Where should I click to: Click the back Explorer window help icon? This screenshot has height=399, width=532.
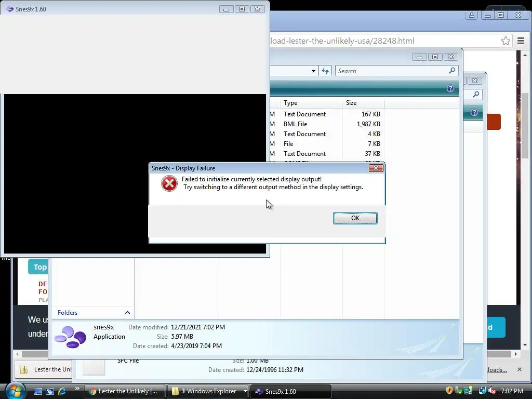pyautogui.click(x=474, y=112)
